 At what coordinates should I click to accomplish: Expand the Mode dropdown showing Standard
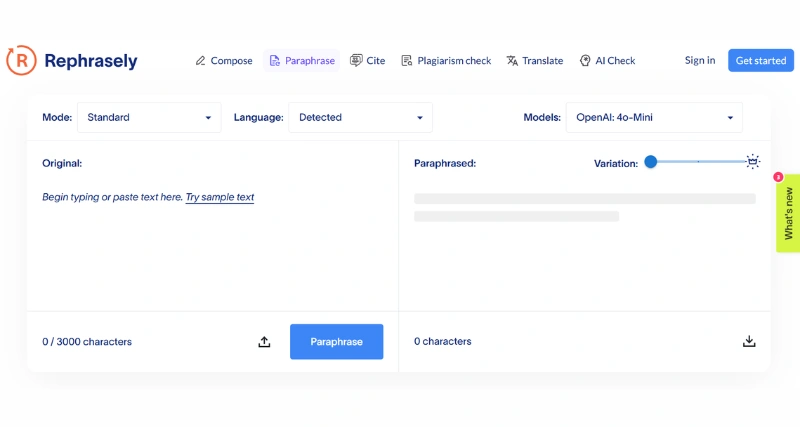[149, 117]
